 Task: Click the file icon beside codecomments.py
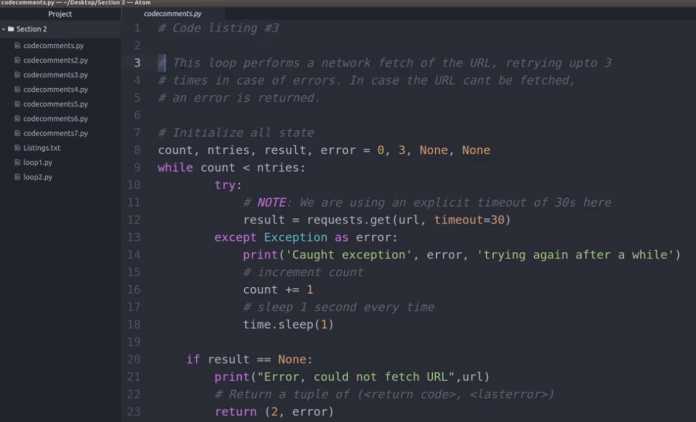(18, 45)
